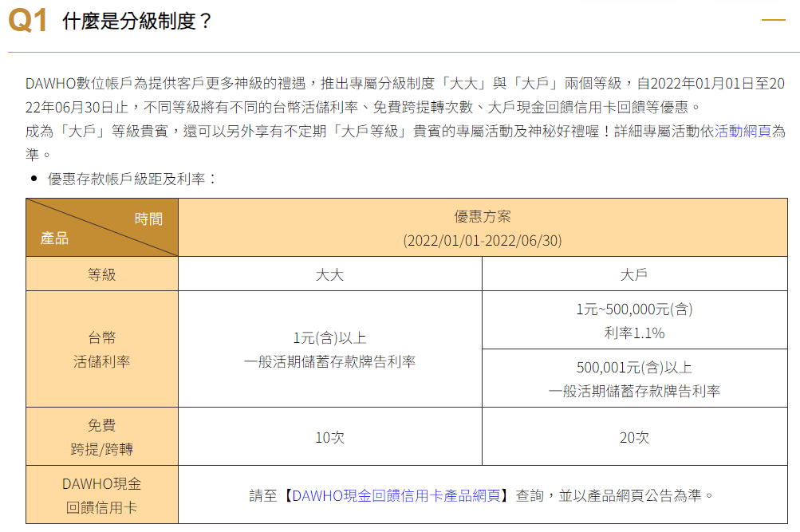Click the 時間 label in the table corner
The width and height of the screenshot is (800, 532).
point(148,219)
